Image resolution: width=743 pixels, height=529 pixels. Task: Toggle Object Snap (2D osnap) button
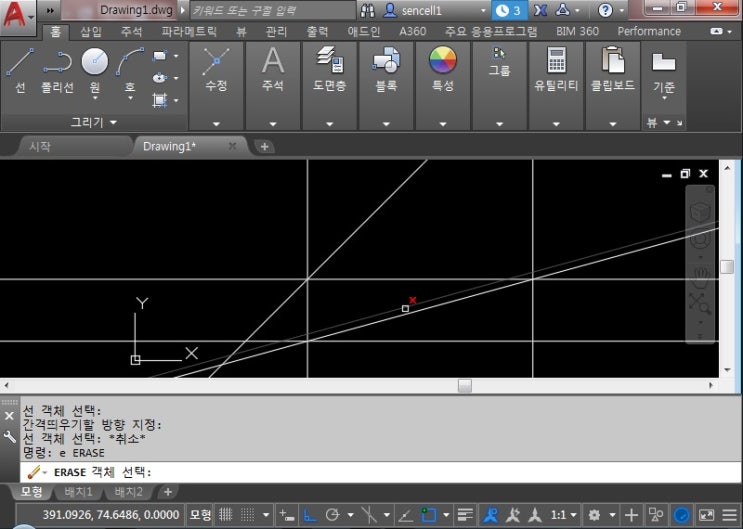click(429, 515)
